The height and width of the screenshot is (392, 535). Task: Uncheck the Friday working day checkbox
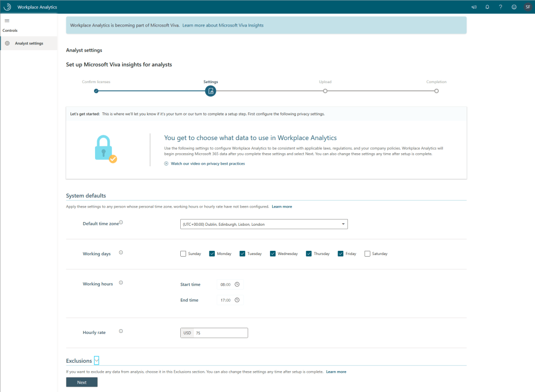click(x=341, y=254)
